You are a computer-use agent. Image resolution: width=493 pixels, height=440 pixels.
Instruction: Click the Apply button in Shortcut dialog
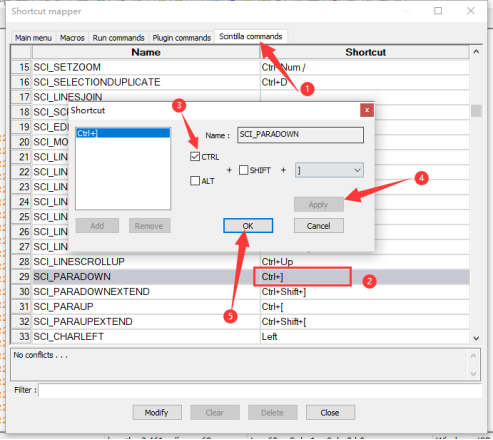318,205
